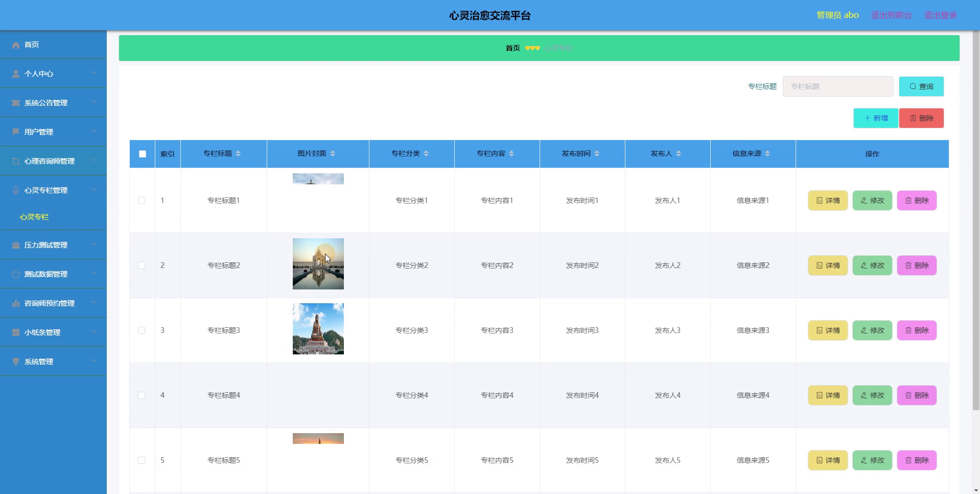Screen dimensions: 980x494
Task: Click the flag icon next to 用户管理
Action: (16, 132)
